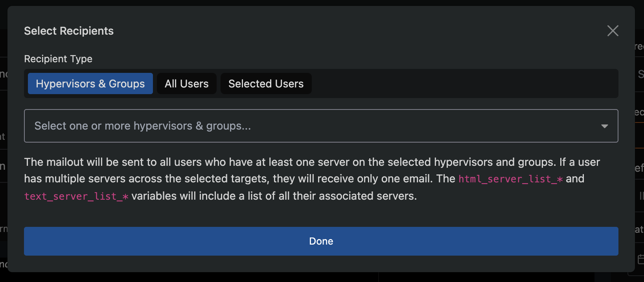The height and width of the screenshot is (282, 644).
Task: Click the X icon at dialog corner
Action: 613,31
